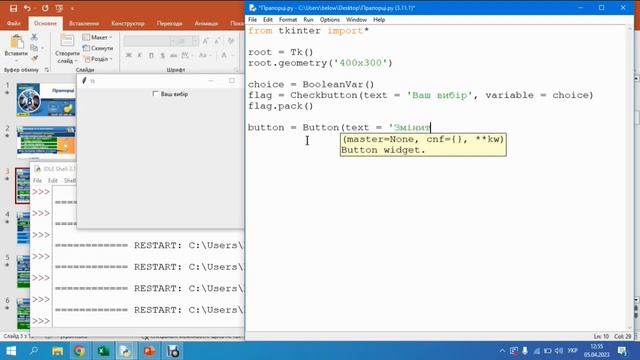640x360 pixels.
Task: Toggle the Ваш вибір checkbox in tk window
Action: pyautogui.click(x=155, y=94)
